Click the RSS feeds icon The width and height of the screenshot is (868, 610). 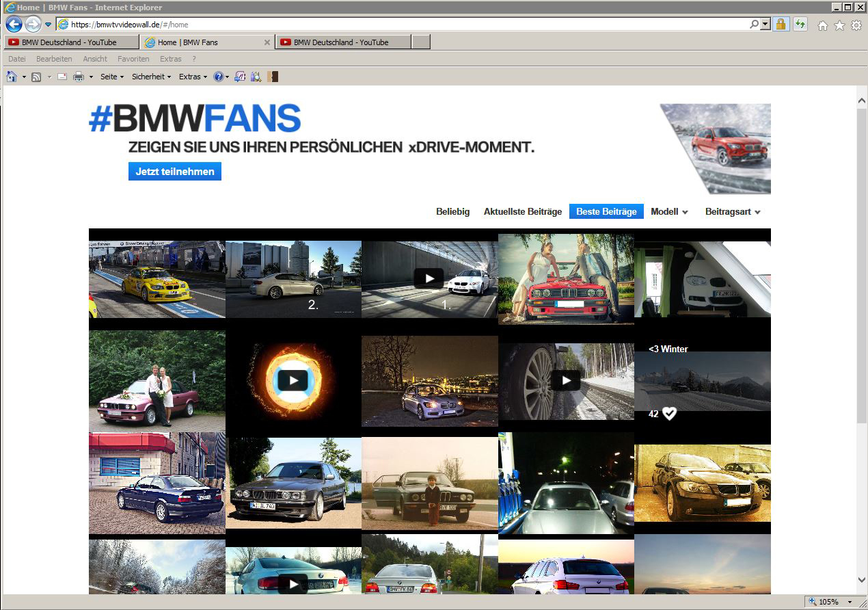pyautogui.click(x=36, y=77)
